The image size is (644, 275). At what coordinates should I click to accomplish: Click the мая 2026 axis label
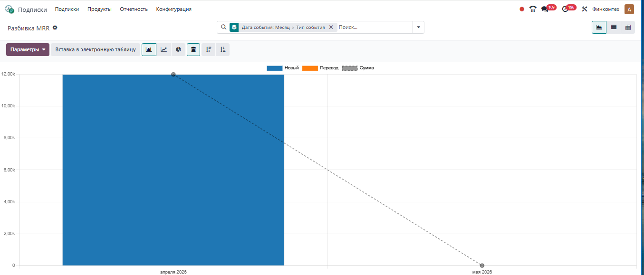click(x=482, y=272)
